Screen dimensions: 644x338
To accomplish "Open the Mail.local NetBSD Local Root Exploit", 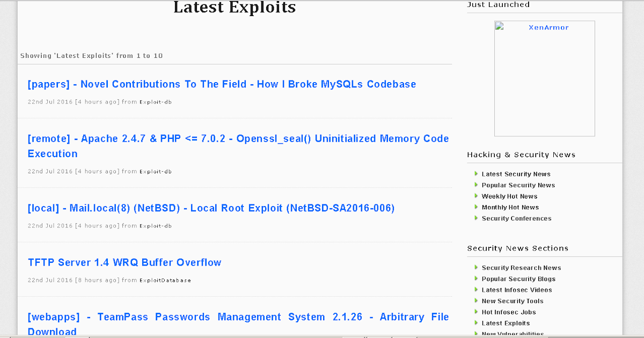I will tap(211, 208).
